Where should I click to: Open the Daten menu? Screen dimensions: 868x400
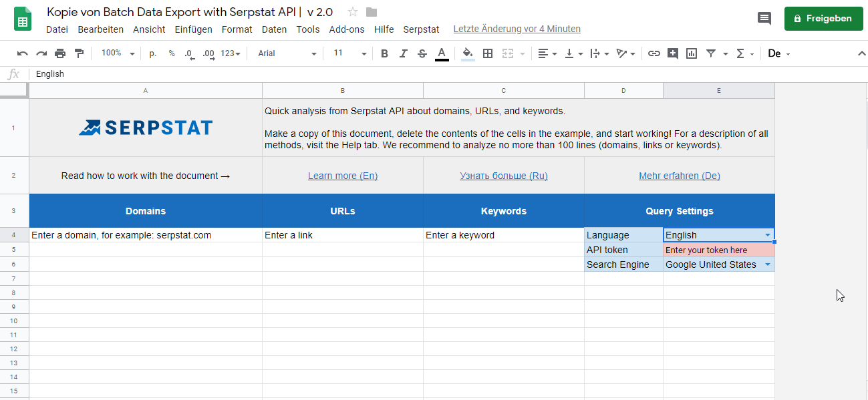click(x=275, y=29)
